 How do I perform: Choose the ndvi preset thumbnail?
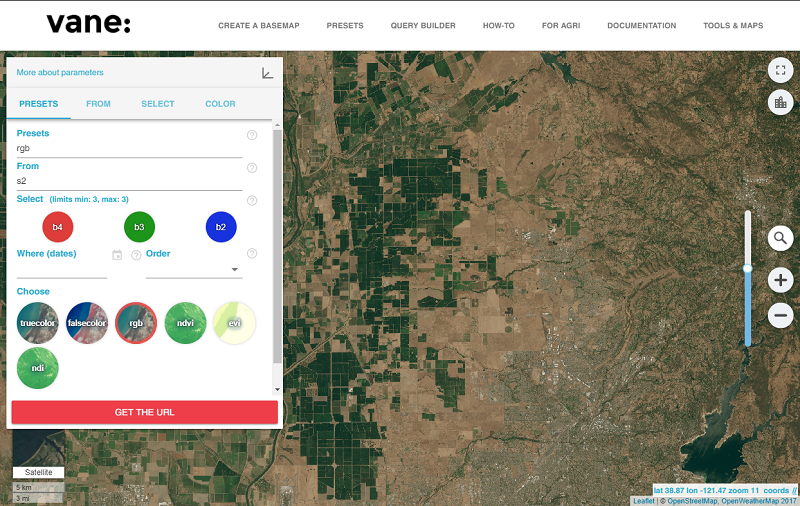coord(185,323)
